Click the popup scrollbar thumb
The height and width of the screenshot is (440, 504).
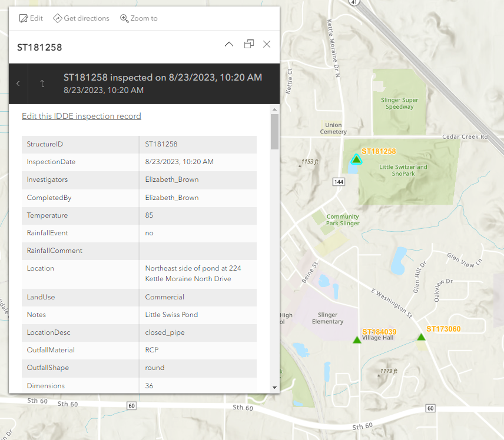pos(274,132)
